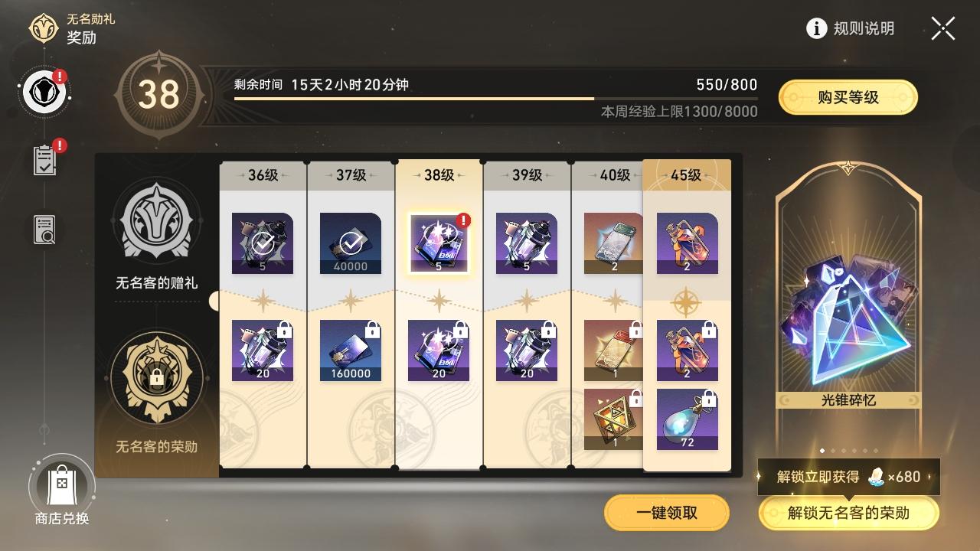Select the claimed level 36 checkmarked reward
Viewport: 980px width, 551px height.
[x=263, y=243]
